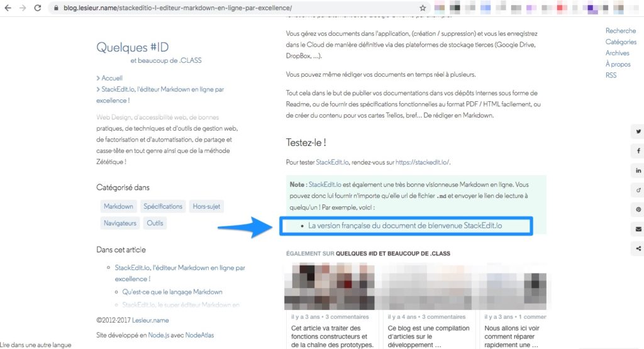
Task: Bookmark the page with the star icon
Action: click(423, 8)
